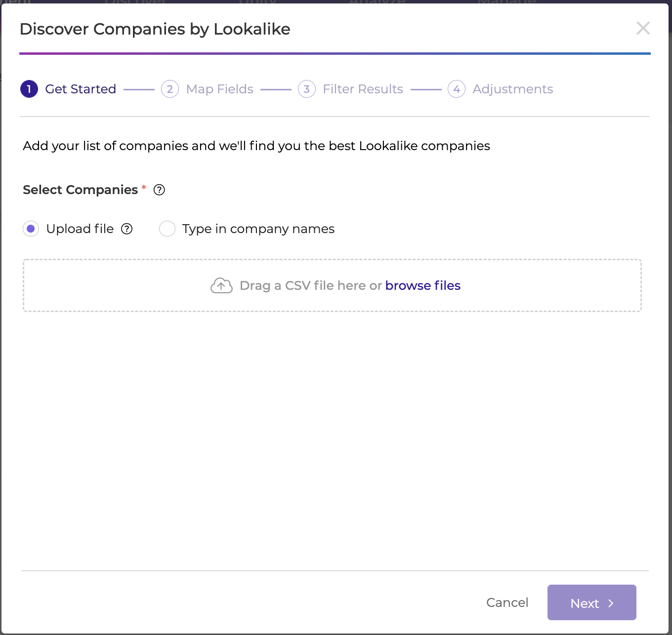Click the step 1 circle icon
The width and height of the screenshot is (672, 635).
point(29,89)
